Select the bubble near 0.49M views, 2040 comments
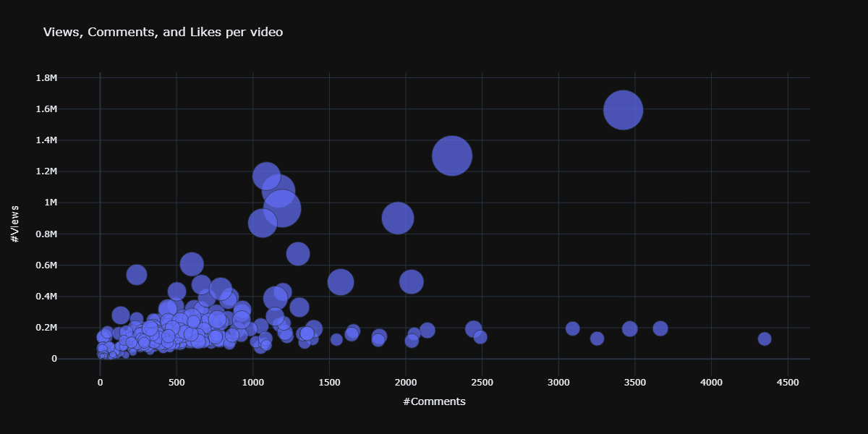Screen dimensions: 868x434 [411, 282]
